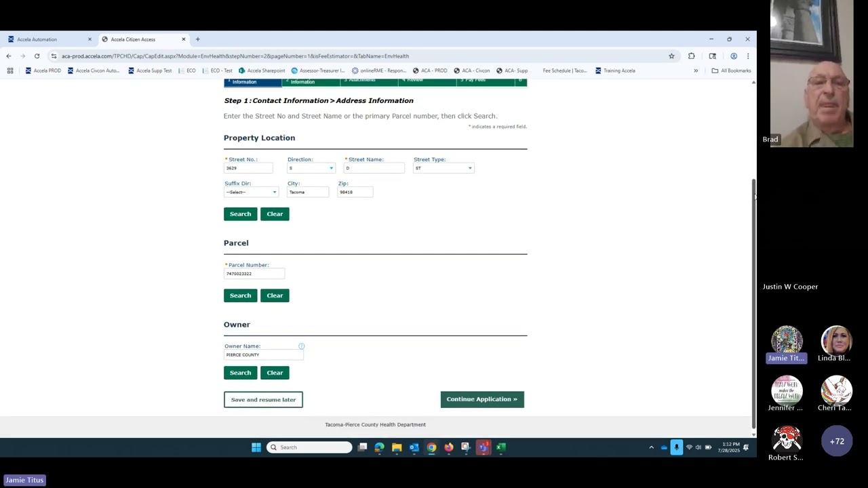
Task: Click Clear under Property Location
Action: (x=275, y=214)
